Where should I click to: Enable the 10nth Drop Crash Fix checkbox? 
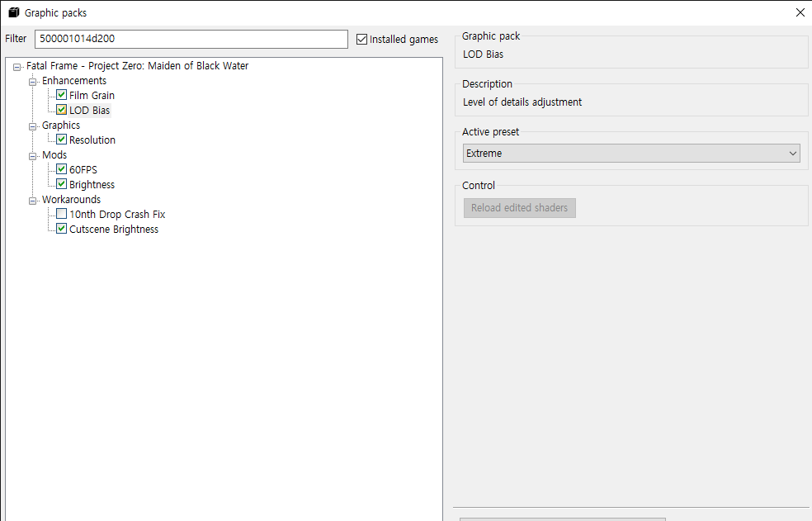[62, 214]
